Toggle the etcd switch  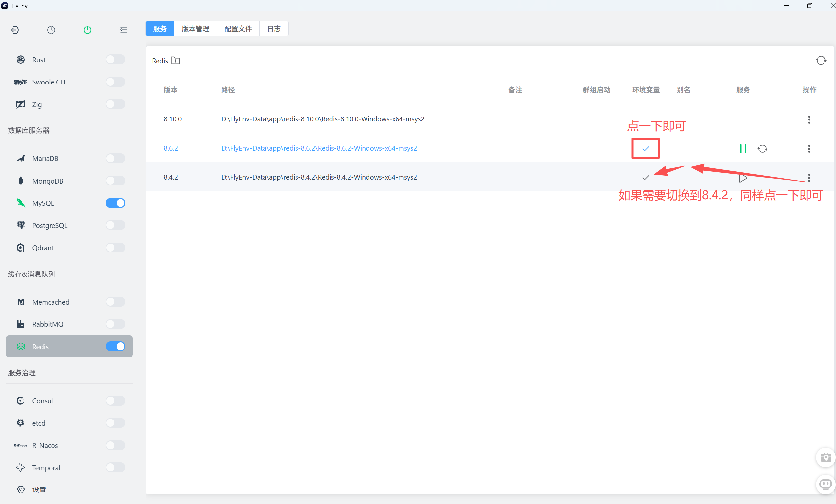tap(115, 423)
